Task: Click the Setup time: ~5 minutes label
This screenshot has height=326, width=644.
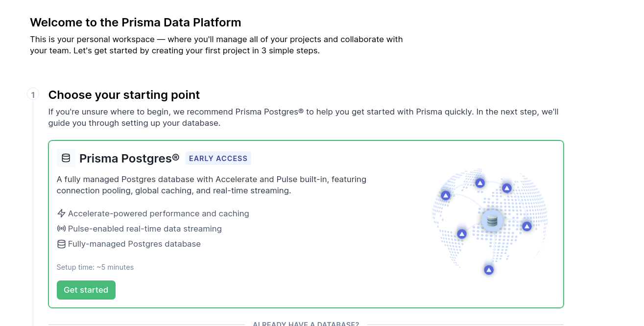Action: [95, 267]
